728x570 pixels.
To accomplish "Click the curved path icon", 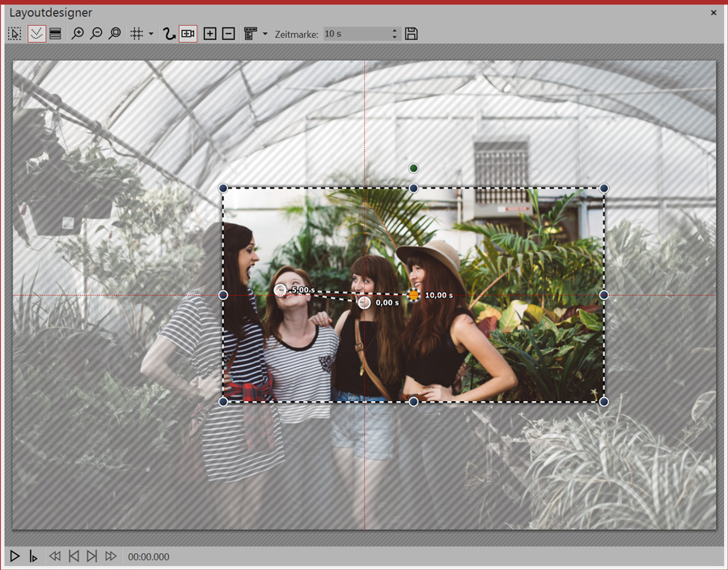I will click(x=169, y=34).
